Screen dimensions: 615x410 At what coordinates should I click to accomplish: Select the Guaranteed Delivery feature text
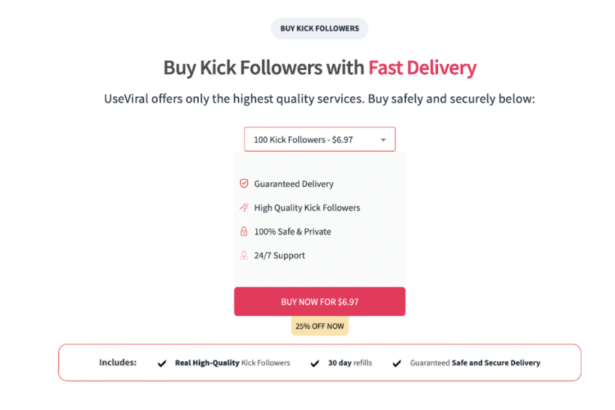(293, 184)
